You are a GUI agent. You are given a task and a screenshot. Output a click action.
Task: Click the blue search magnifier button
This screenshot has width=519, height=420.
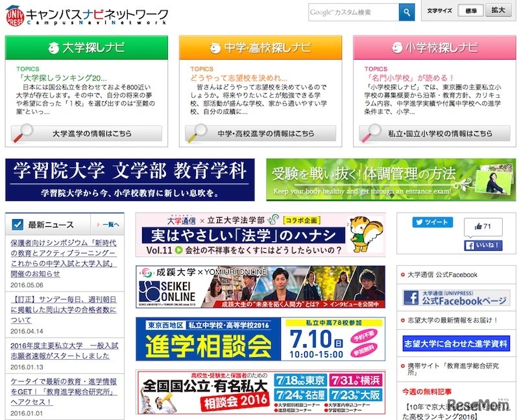pos(407,12)
